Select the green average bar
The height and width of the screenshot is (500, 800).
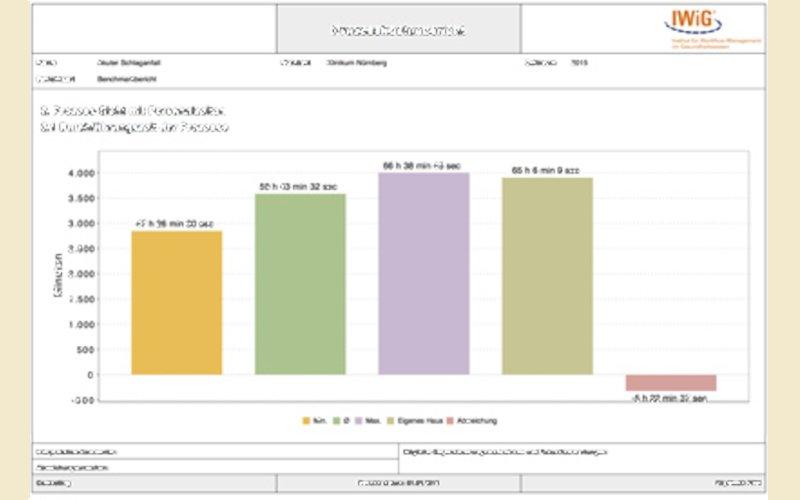(x=300, y=284)
